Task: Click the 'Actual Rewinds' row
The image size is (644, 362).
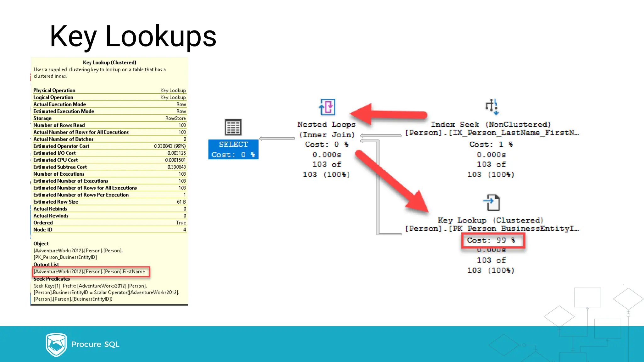Action: (x=109, y=216)
